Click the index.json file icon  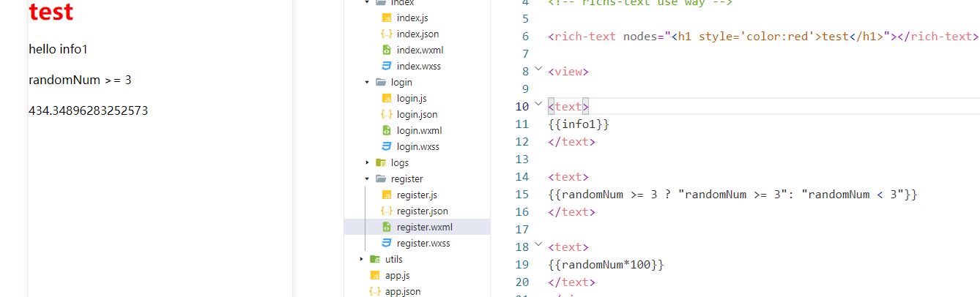pyautogui.click(x=386, y=34)
